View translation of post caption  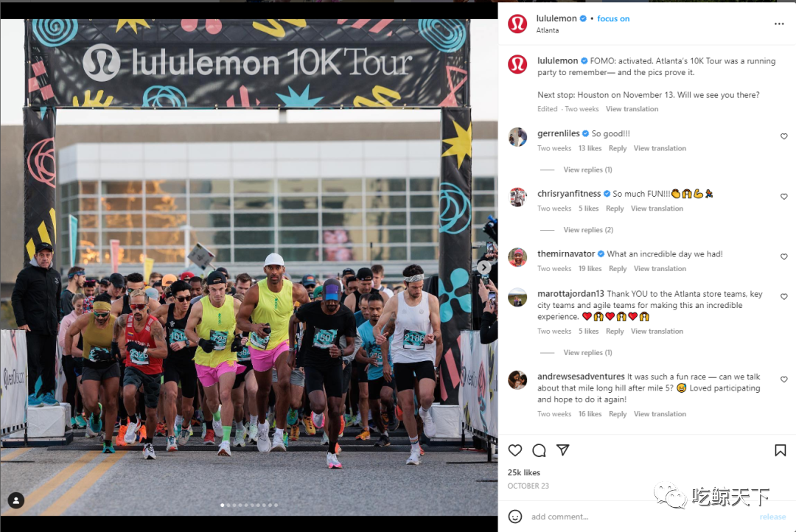click(x=632, y=109)
